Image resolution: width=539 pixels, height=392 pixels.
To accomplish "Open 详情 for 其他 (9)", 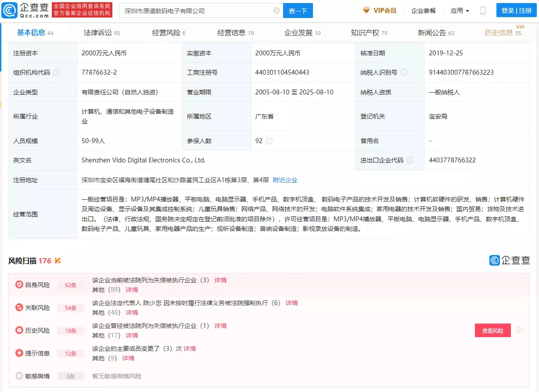I will point(128,358).
